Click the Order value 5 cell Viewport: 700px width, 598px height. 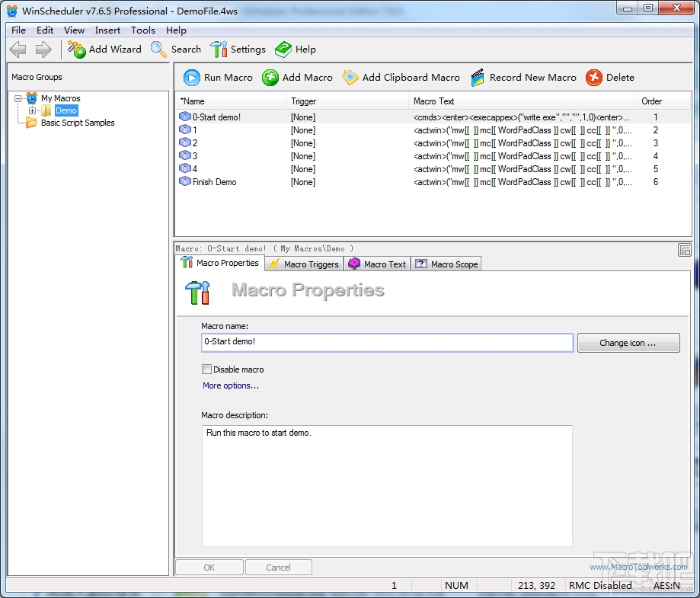pyautogui.click(x=655, y=169)
